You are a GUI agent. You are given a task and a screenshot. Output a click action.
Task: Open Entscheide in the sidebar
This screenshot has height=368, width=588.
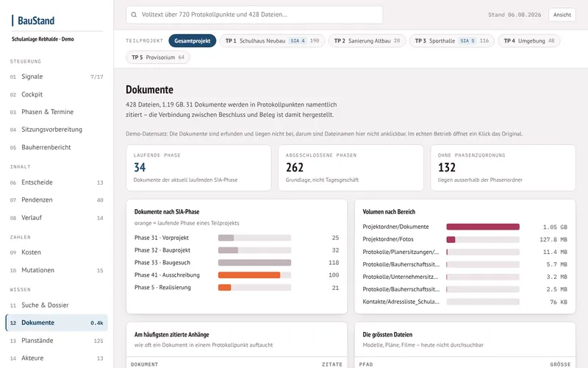click(x=57, y=183)
